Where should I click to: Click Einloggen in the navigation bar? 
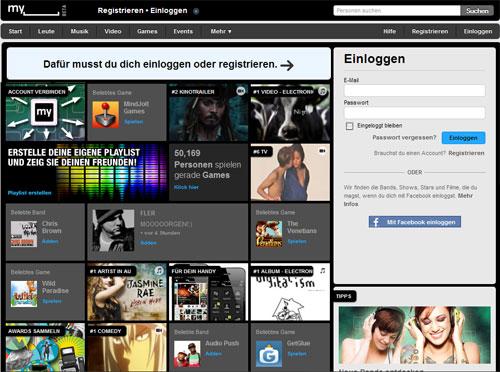[x=478, y=31]
